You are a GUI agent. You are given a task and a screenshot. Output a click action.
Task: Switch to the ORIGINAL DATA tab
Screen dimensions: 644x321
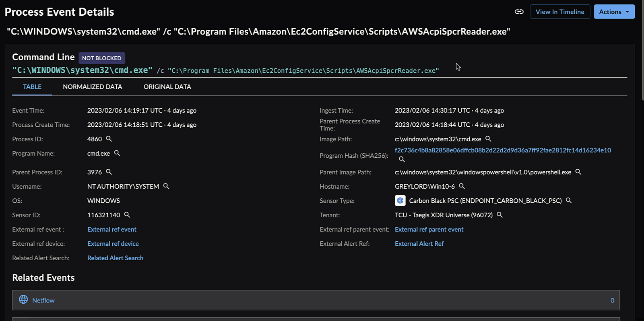pyautogui.click(x=167, y=87)
